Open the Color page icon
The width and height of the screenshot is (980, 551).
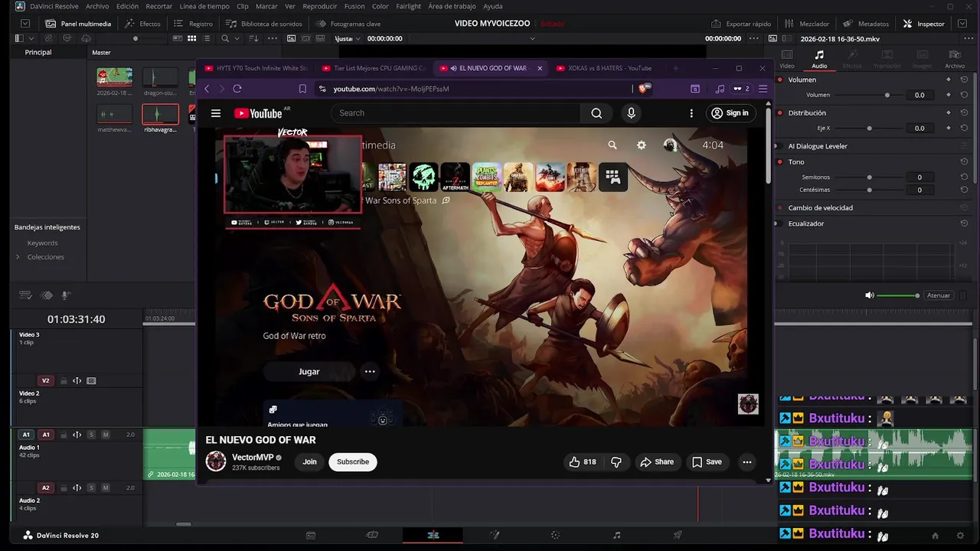555,535
